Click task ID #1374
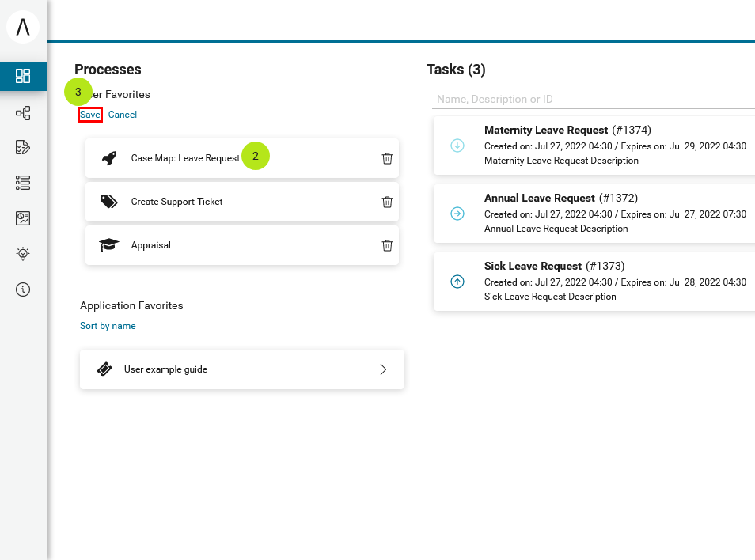 coord(632,130)
